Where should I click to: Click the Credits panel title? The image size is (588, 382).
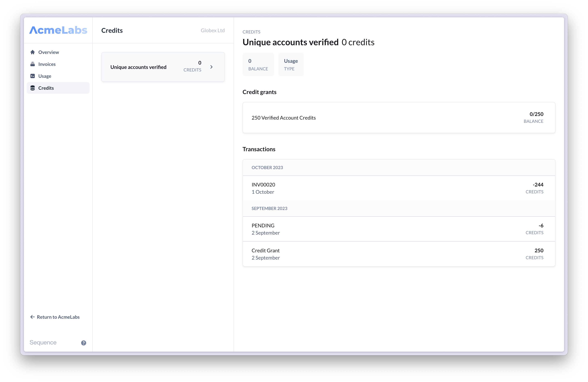(x=112, y=30)
